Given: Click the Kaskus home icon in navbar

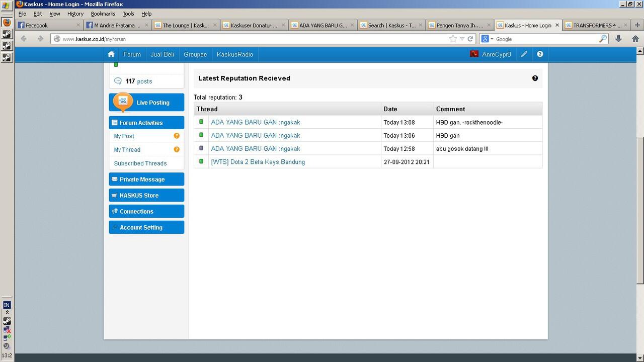Looking at the screenshot, I should pos(111,54).
